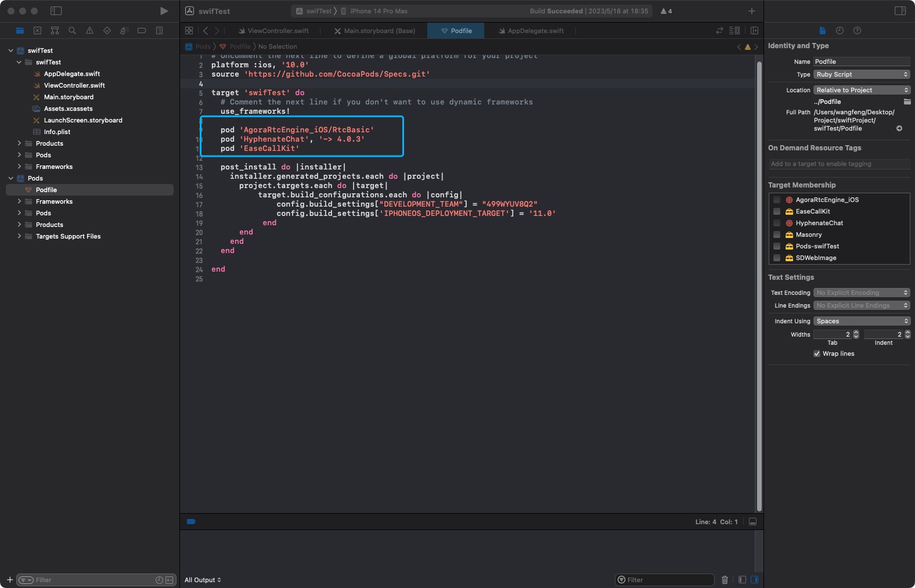The width and height of the screenshot is (915, 588).
Task: Check AgoraRtcEngine_iOS target membership
Action: pos(776,200)
